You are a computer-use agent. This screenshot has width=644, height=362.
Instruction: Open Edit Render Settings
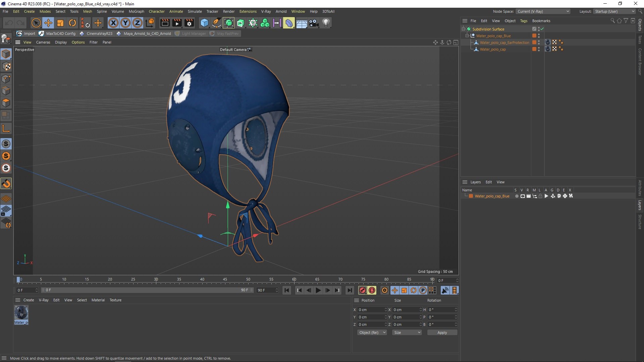[189, 23]
